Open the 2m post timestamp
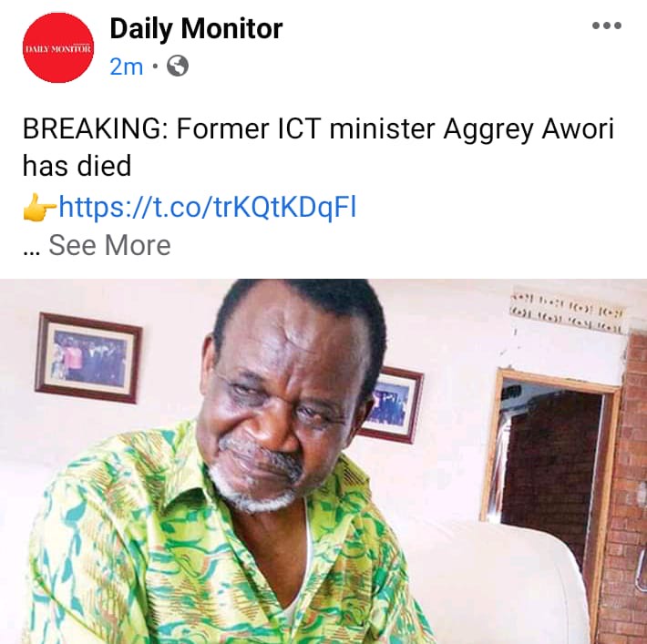 [127, 66]
